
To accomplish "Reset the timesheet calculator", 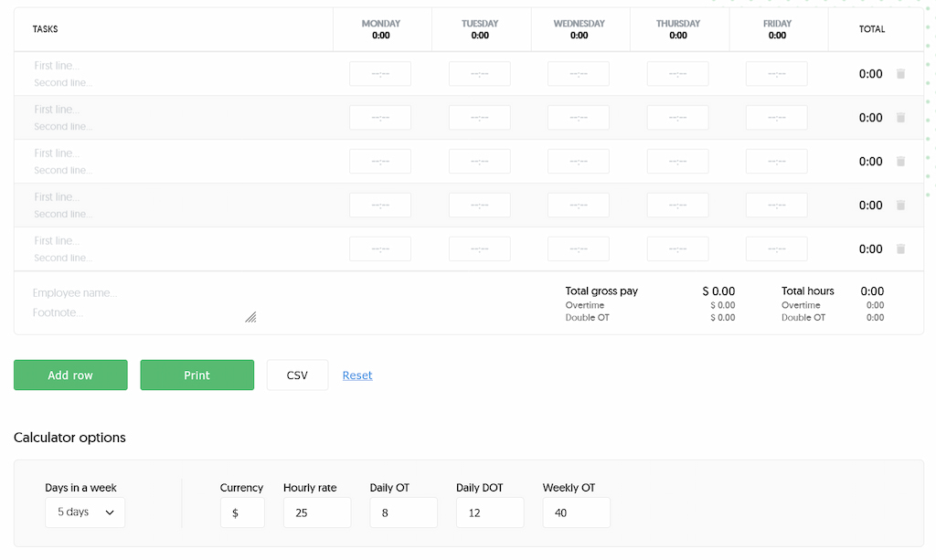I will tap(356, 375).
